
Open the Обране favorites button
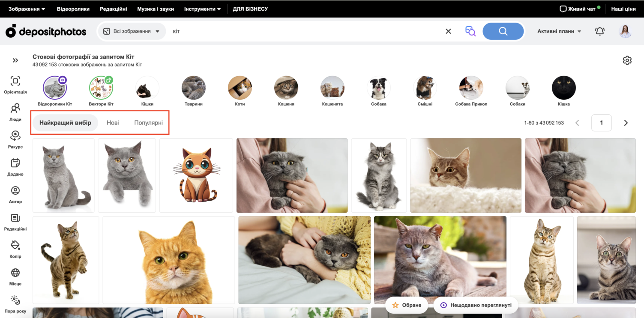[407, 305]
